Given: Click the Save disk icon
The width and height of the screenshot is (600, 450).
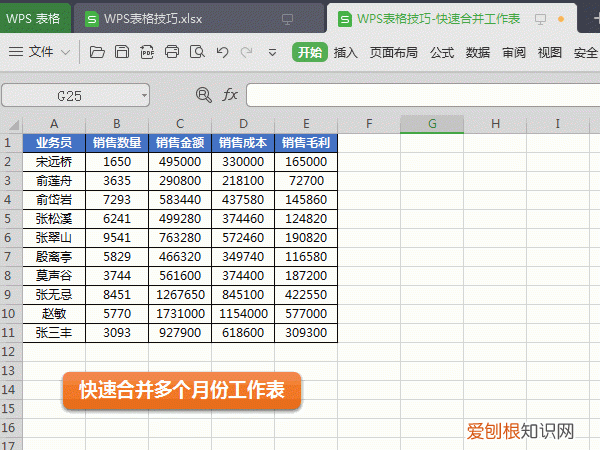Looking at the screenshot, I should 122,52.
